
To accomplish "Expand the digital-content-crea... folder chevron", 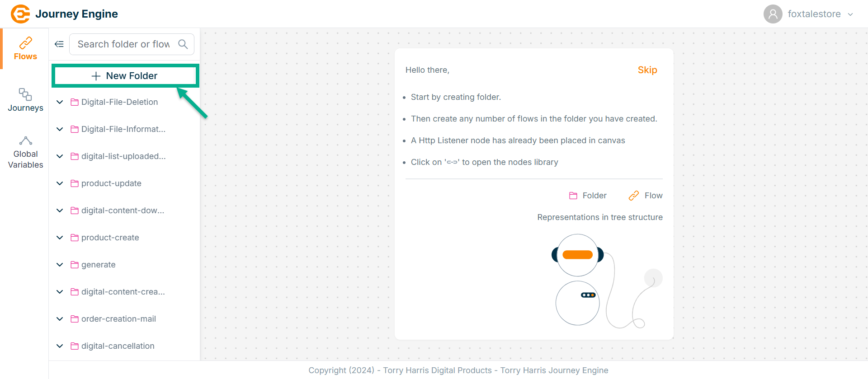I will click(x=60, y=292).
